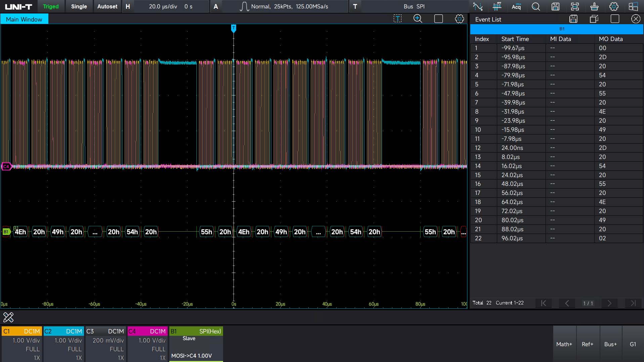Viewport: 644px width, 362px height.
Task: Open the cursor measurement tool icon
Action: (x=477, y=6)
